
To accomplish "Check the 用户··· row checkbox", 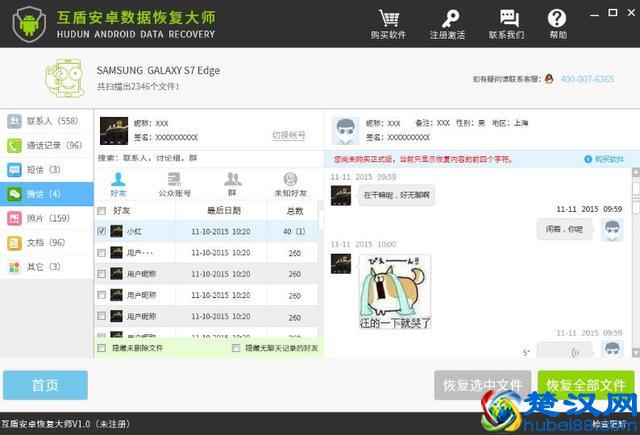I will coord(102,253).
